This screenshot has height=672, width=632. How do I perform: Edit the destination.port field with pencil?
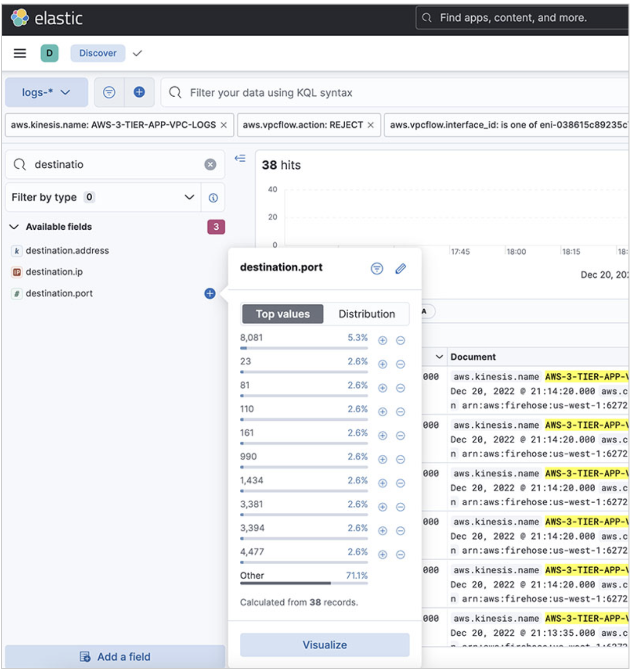(x=400, y=268)
